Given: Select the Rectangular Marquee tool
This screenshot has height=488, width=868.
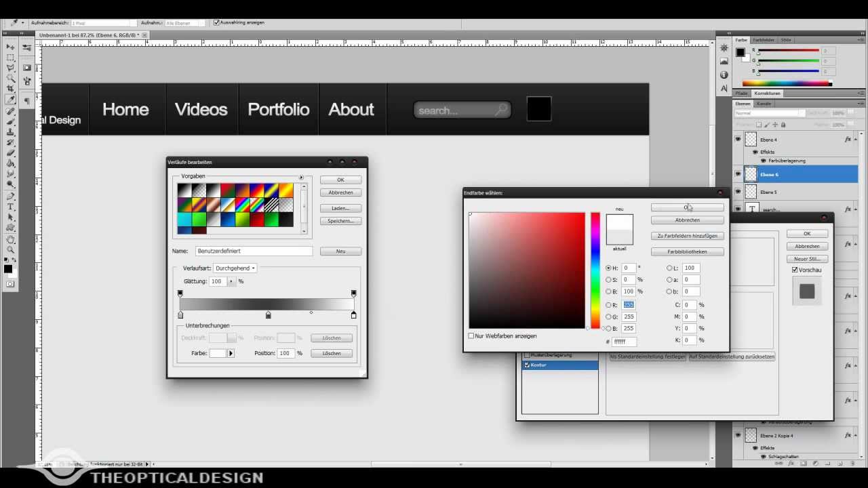Looking at the screenshot, I should [11, 58].
